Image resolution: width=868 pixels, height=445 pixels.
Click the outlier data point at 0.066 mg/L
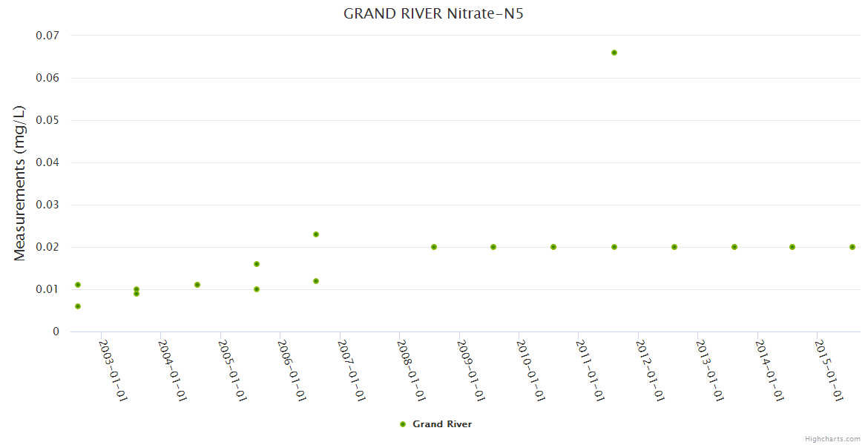click(x=614, y=53)
